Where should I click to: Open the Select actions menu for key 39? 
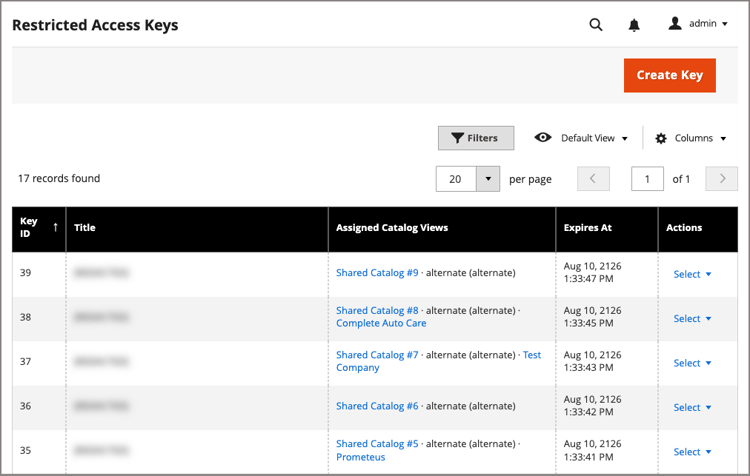[x=692, y=274]
